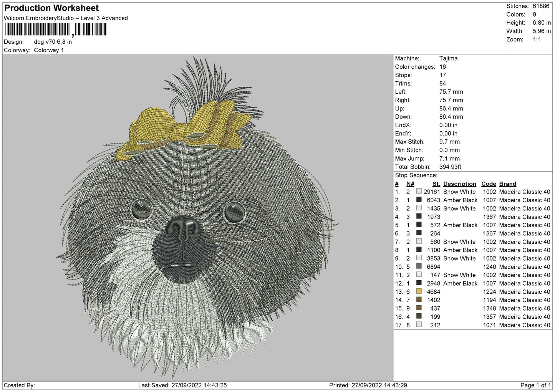Screen dimensions: 555x392
Task: Click the 'Stop Sequence:' label
Action: pyautogui.click(x=416, y=175)
